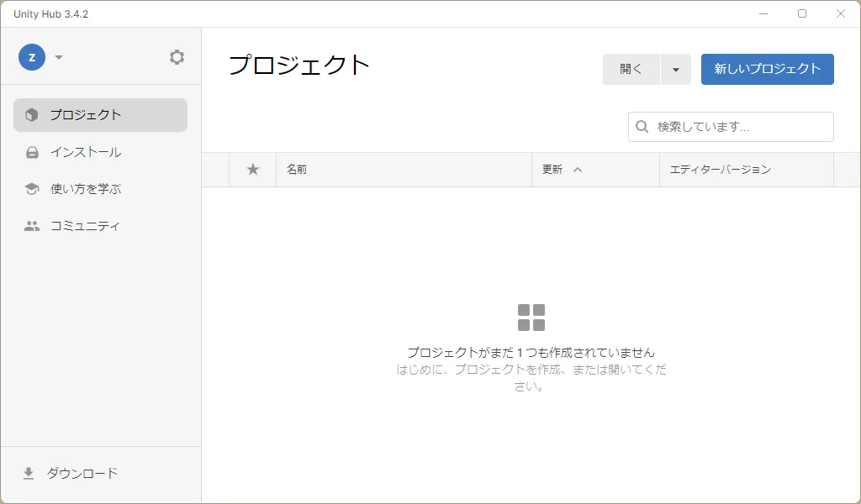Image resolution: width=861 pixels, height=504 pixels.
Task: Click the drive icon beside インストール
Action: [32, 153]
